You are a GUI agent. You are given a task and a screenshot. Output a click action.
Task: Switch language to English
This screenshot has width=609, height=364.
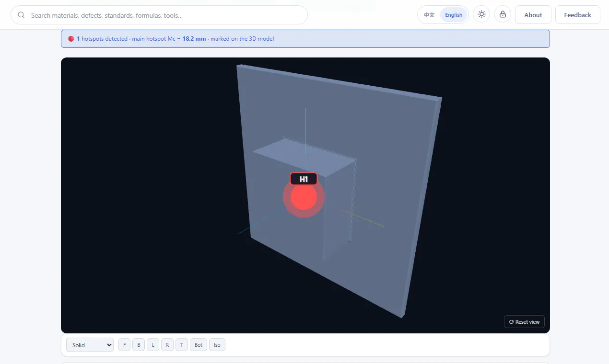(x=454, y=15)
